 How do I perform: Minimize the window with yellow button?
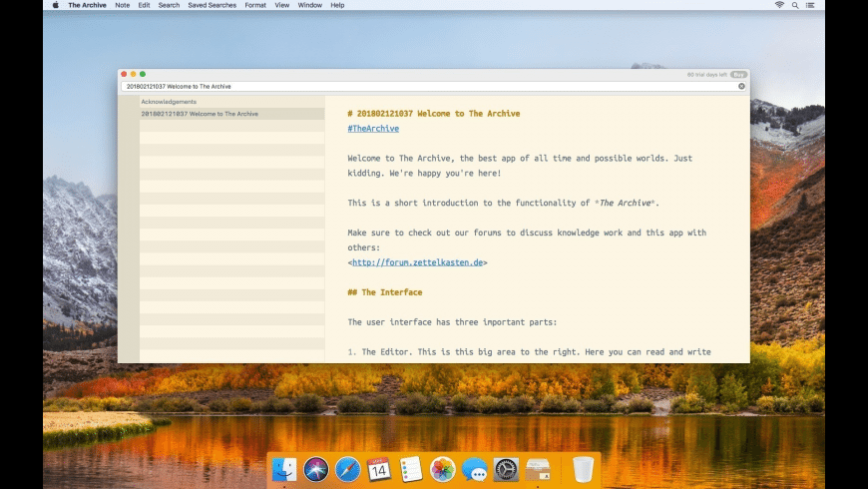tap(134, 74)
